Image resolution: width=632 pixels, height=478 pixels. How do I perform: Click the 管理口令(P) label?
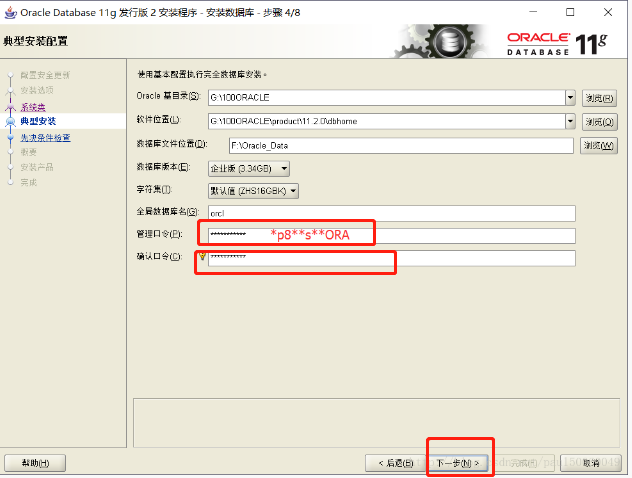pyautogui.click(x=159, y=234)
